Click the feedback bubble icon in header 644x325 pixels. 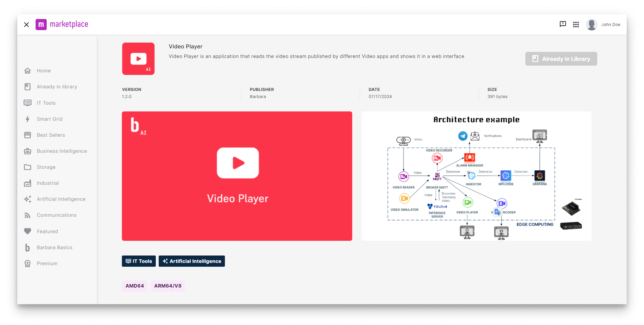tap(562, 24)
